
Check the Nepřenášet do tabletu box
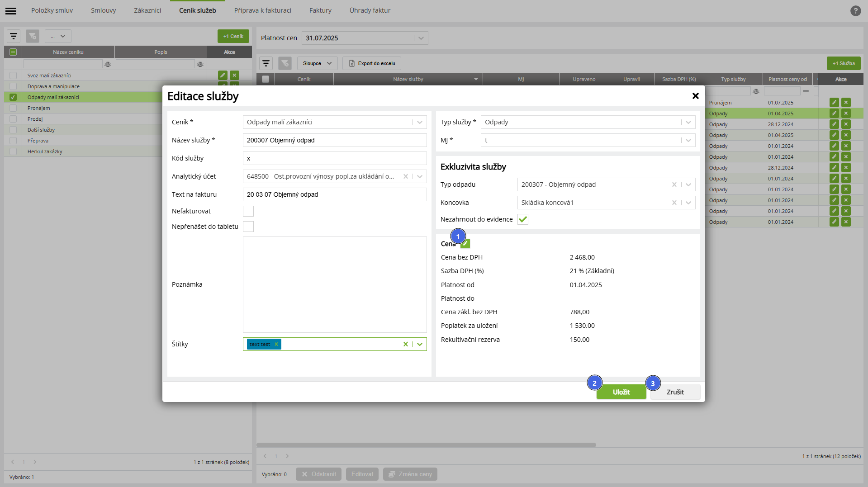(248, 227)
